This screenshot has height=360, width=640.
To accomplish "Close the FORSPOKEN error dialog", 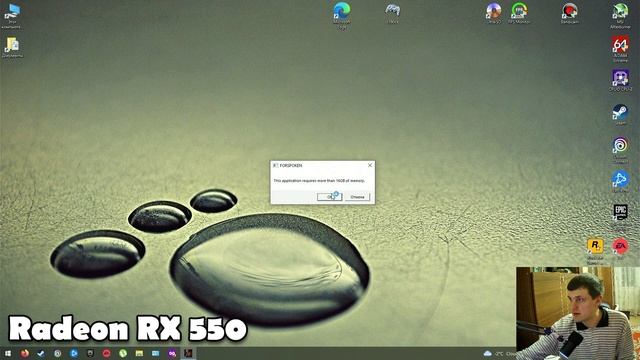I will (370, 165).
